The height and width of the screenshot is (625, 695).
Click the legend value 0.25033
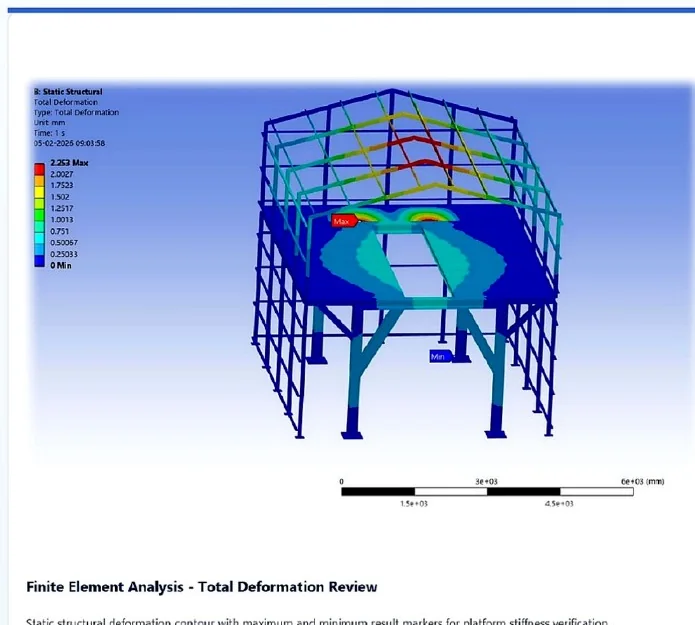click(64, 254)
